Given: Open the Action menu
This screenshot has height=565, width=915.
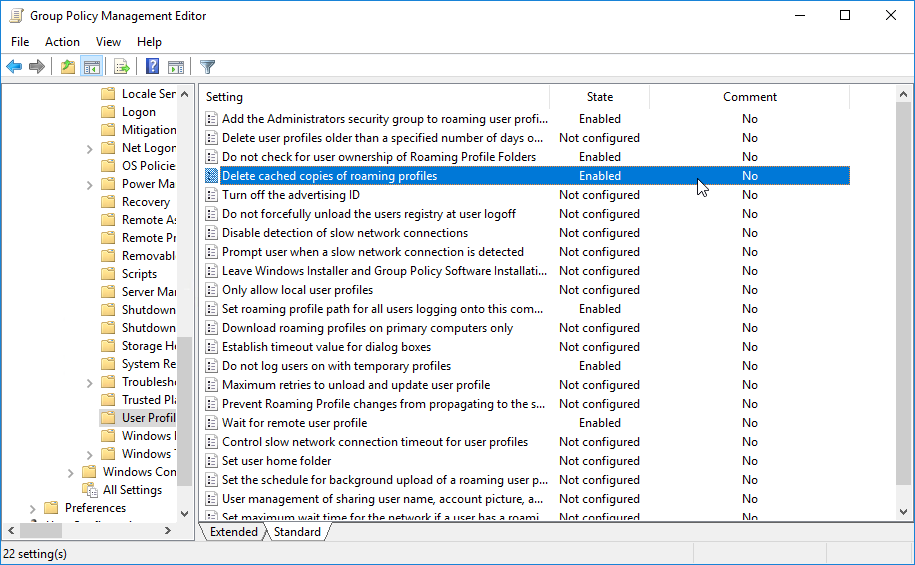Looking at the screenshot, I should (62, 42).
